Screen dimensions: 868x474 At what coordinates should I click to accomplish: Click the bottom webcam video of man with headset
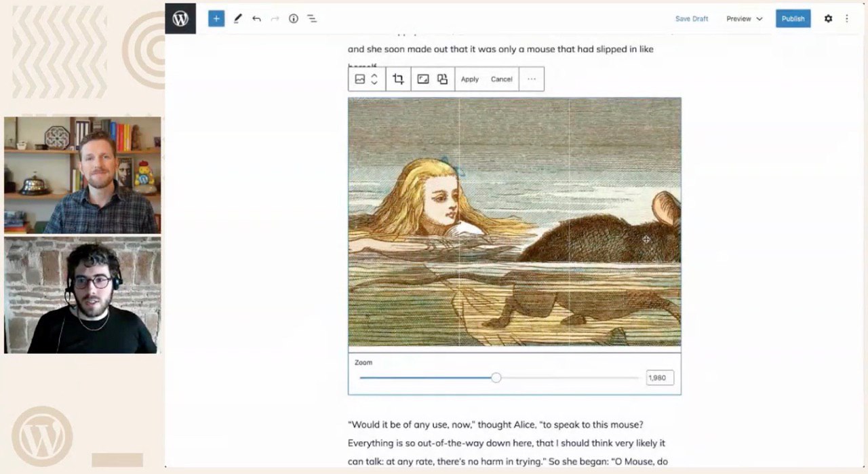83,295
